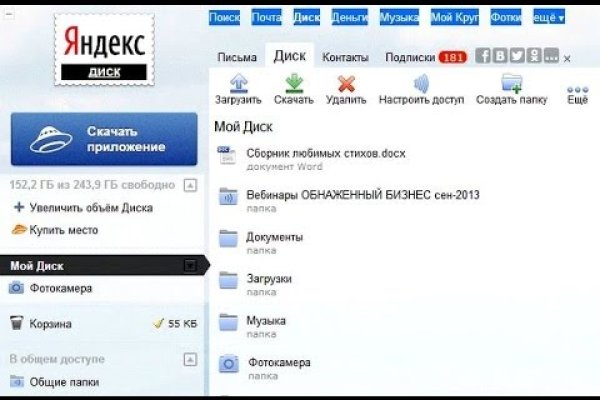This screenshot has height=400, width=600.
Task: Click the Facebook social icon
Action: [x=483, y=57]
